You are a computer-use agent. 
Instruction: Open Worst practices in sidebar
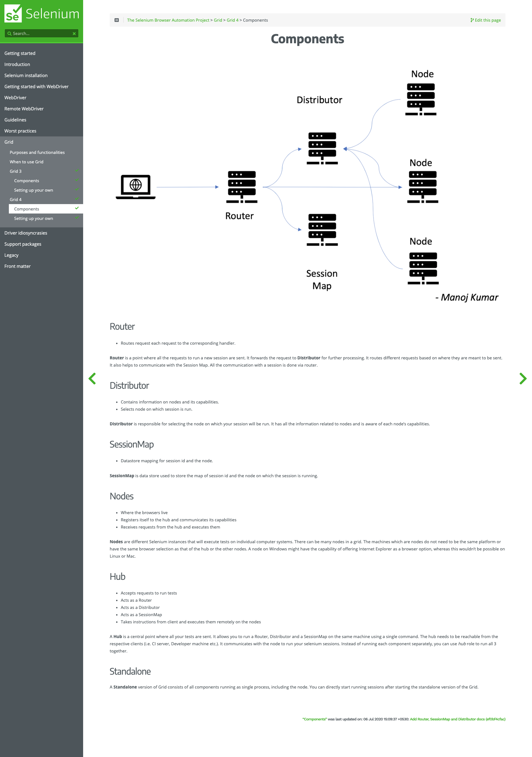[21, 131]
